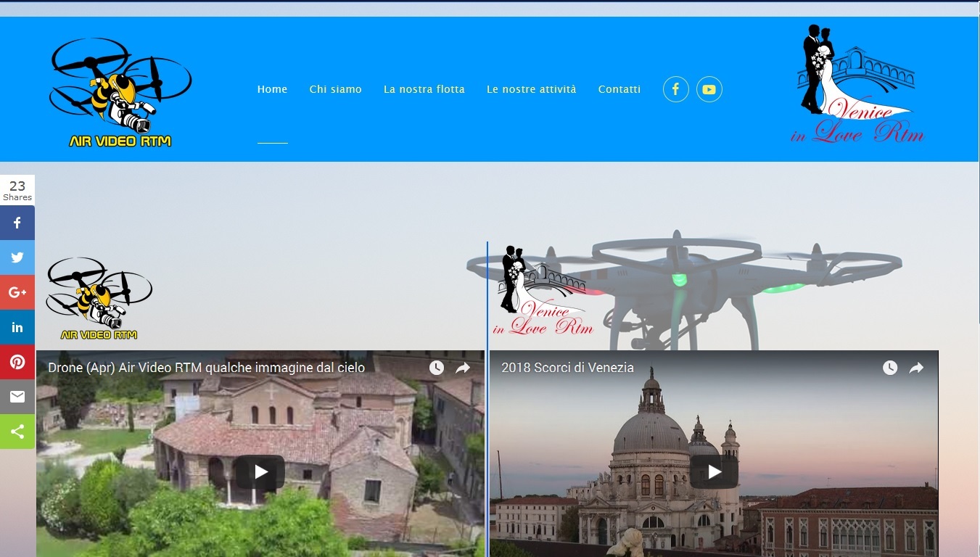Share on Facebook via the sidebar

coord(17,223)
